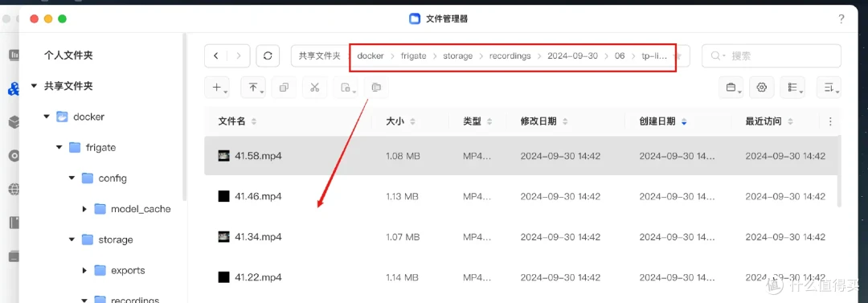The width and height of the screenshot is (868, 303).
Task: Click the black thumbnail of 41.46.mp4
Action: tap(223, 196)
